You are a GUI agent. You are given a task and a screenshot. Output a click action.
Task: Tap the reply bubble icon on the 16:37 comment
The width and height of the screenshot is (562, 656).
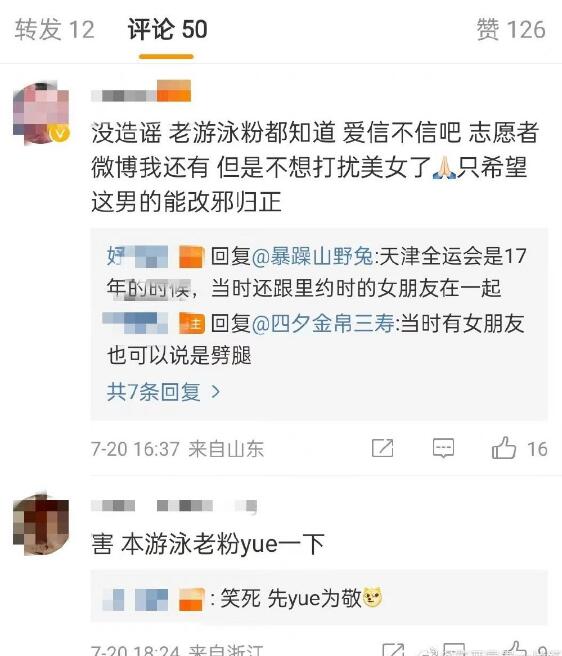pos(443,448)
